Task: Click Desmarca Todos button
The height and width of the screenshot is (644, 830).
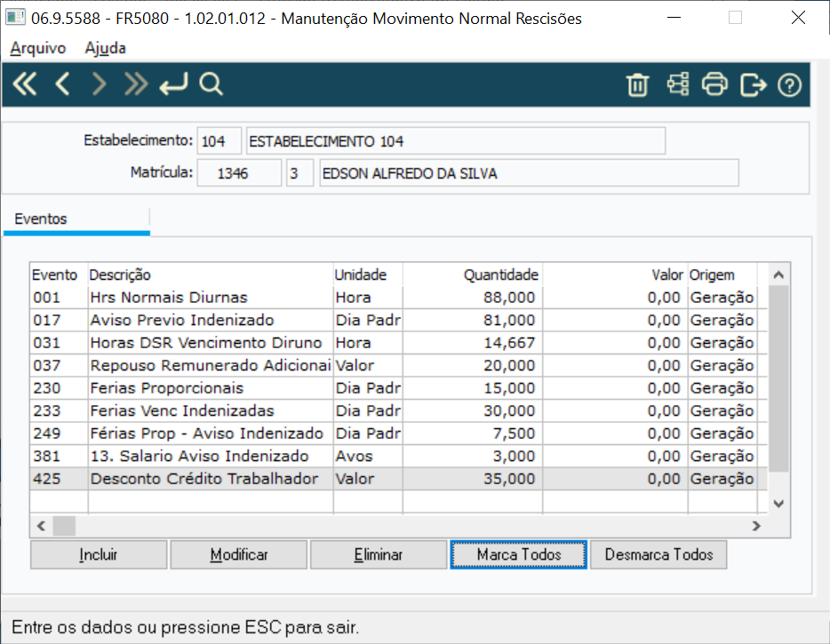Action: click(x=658, y=554)
